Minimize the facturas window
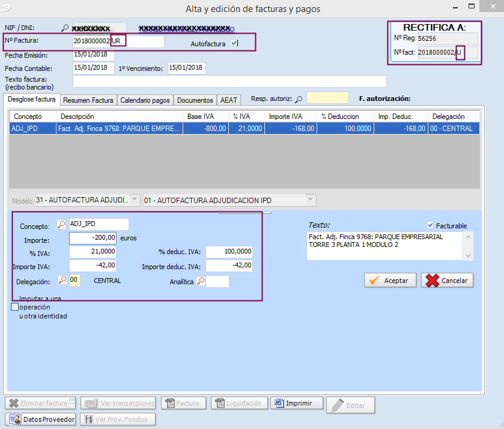Screen dimensions: 504x429 pos(455,7)
